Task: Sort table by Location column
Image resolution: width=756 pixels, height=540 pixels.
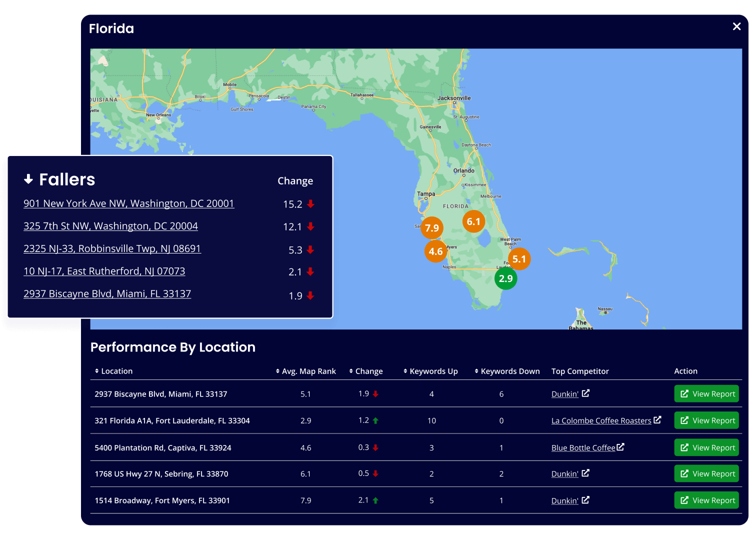Action: click(114, 371)
